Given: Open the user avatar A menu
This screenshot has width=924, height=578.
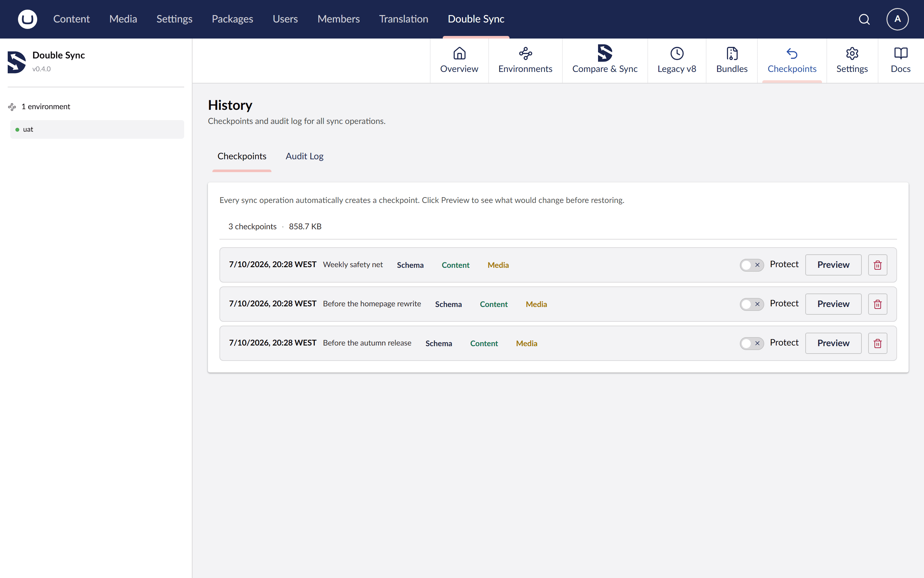Looking at the screenshot, I should point(897,19).
